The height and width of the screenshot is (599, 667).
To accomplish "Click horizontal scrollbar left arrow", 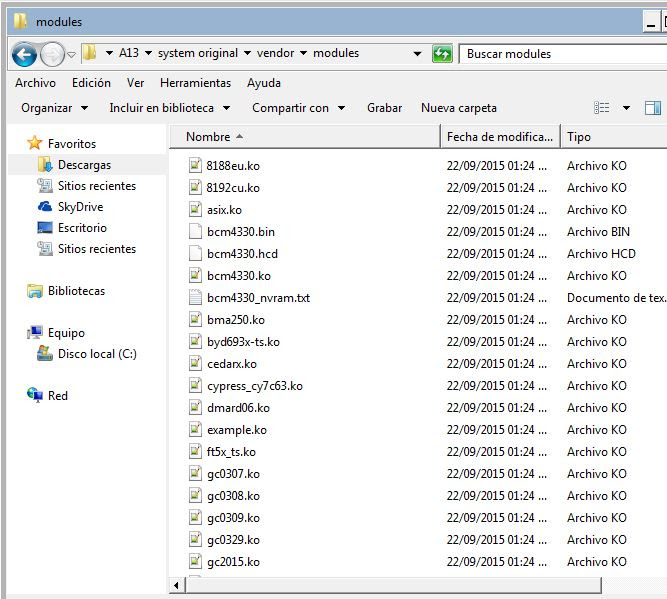I will tap(177, 585).
